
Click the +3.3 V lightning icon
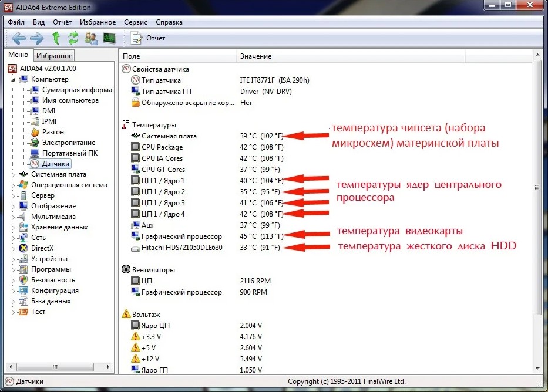click(x=135, y=336)
